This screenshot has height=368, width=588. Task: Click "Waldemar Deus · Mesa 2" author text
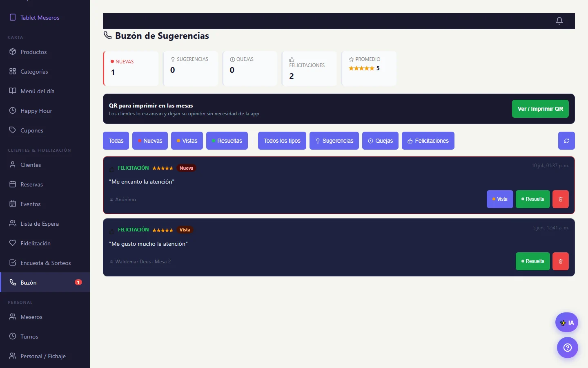coord(143,262)
